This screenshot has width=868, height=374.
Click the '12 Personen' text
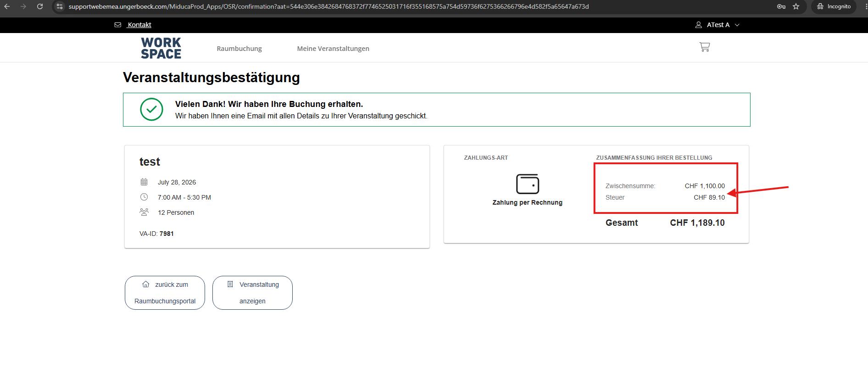pos(176,212)
